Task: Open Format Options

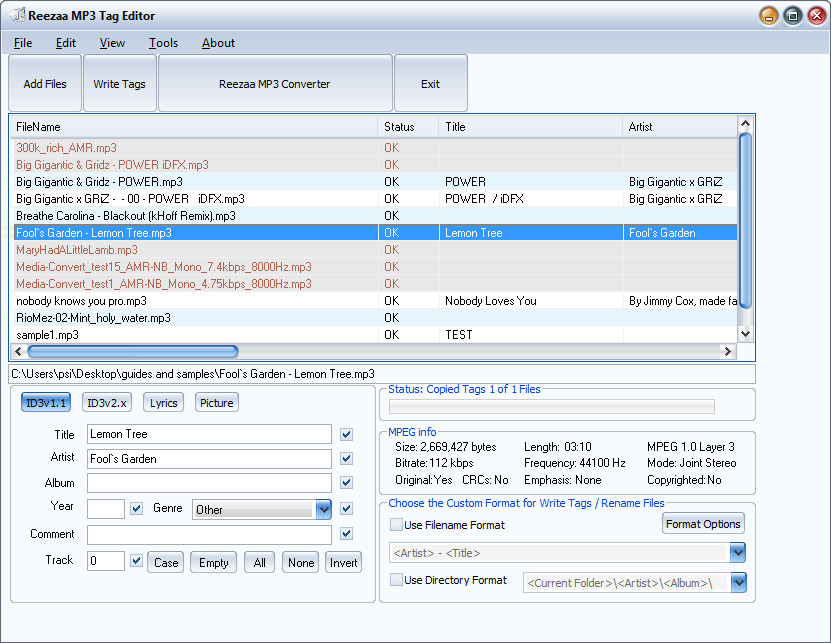Action: click(x=703, y=524)
